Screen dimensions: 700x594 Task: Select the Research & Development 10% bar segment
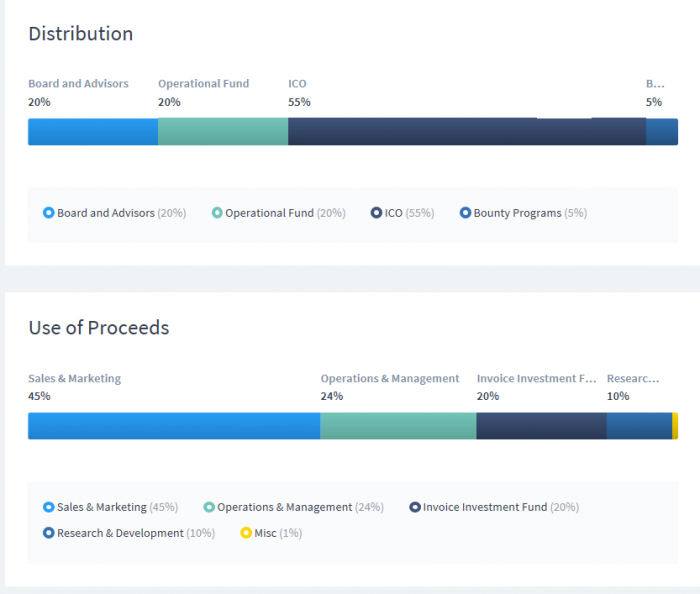point(639,426)
